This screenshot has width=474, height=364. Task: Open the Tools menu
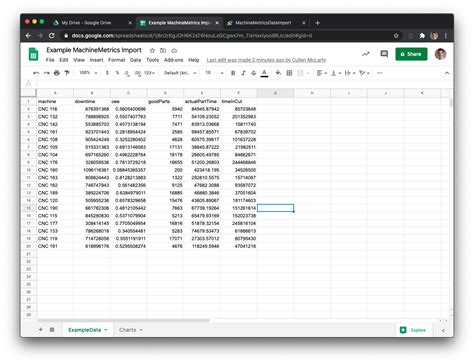point(152,60)
